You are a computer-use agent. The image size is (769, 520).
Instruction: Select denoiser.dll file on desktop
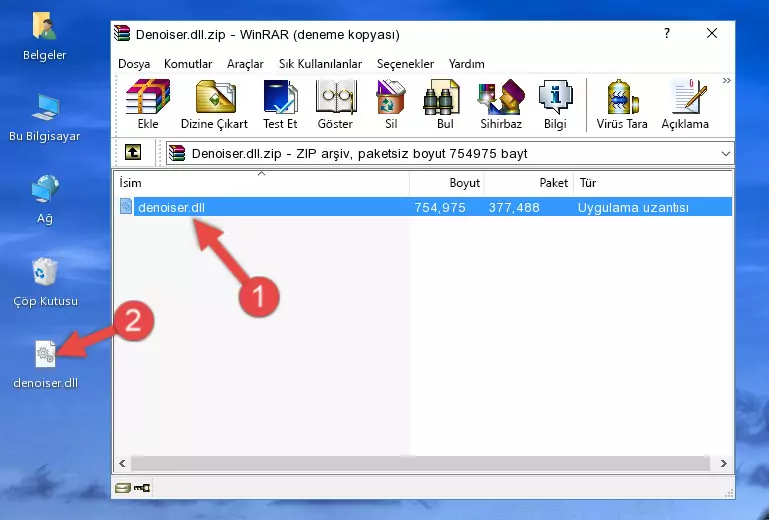[x=45, y=365]
